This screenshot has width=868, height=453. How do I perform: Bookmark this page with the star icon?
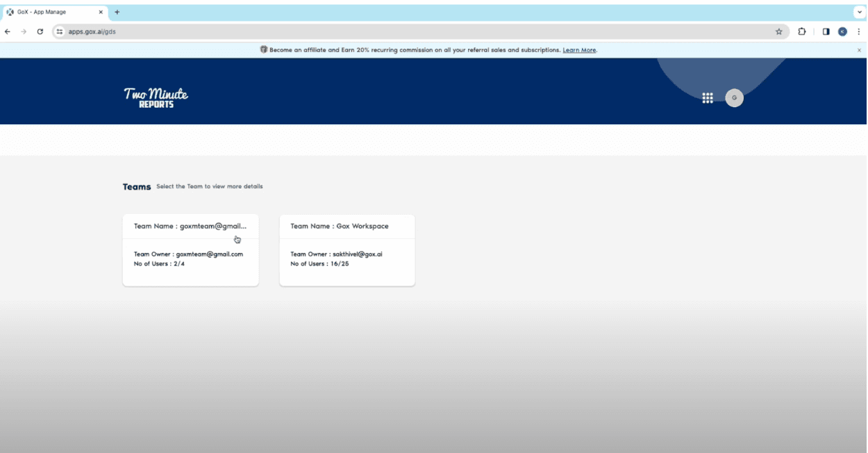pyautogui.click(x=778, y=31)
